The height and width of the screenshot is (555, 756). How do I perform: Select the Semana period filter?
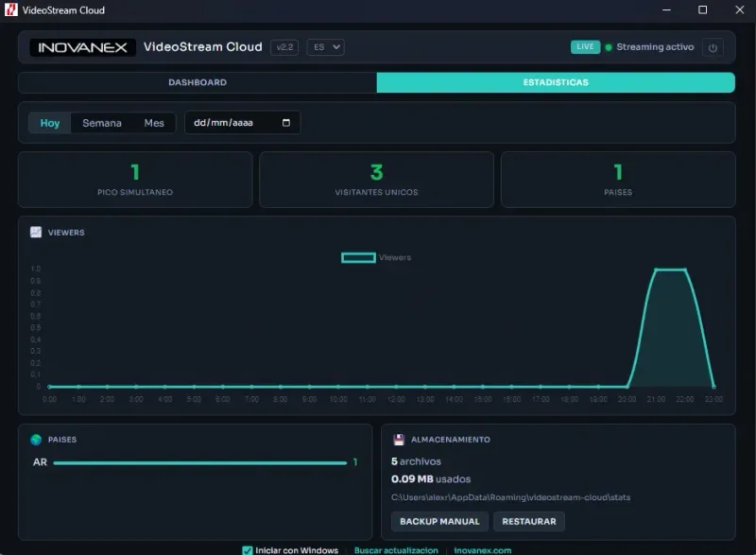(x=102, y=123)
